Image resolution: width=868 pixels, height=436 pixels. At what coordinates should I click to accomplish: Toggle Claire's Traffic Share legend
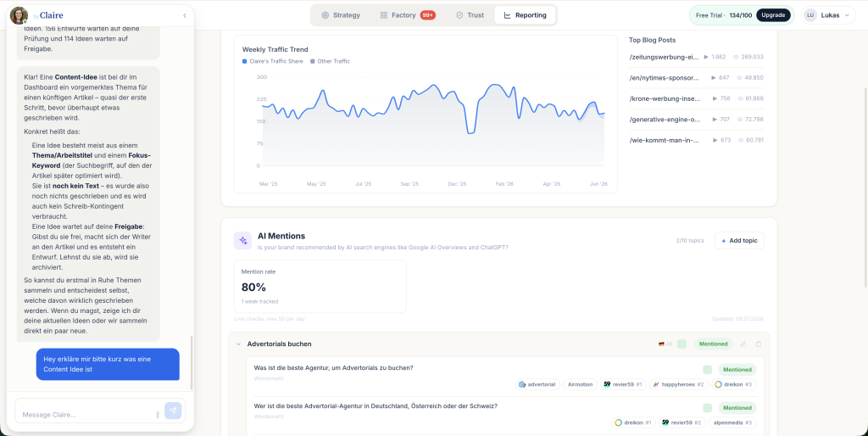pos(272,61)
